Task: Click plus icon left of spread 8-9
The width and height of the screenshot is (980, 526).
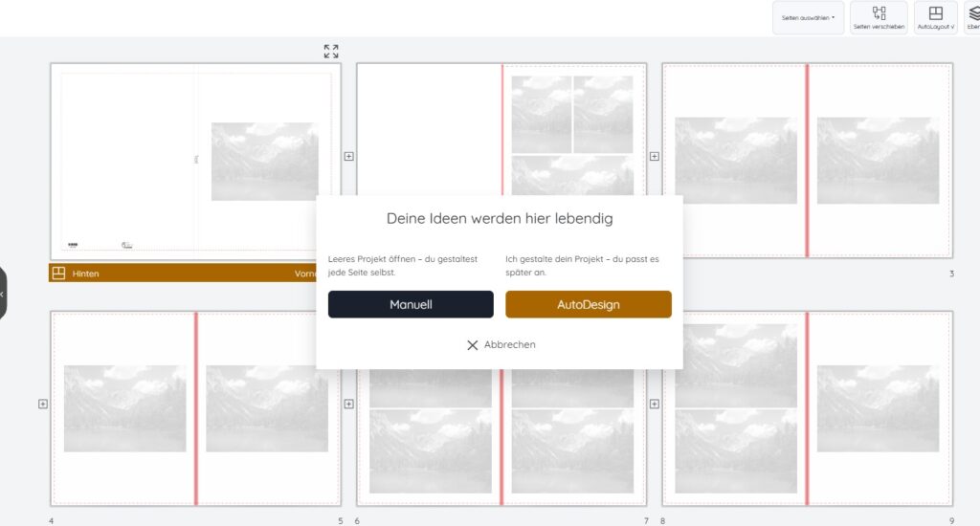Action: pos(655,404)
